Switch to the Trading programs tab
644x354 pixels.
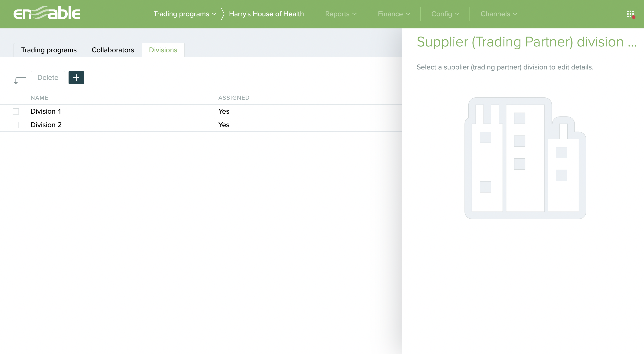pos(49,50)
